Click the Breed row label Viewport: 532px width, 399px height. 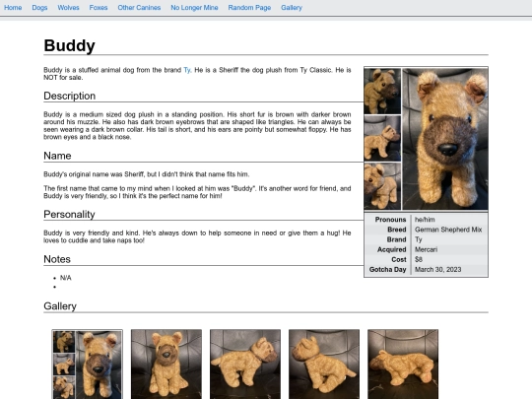point(397,230)
